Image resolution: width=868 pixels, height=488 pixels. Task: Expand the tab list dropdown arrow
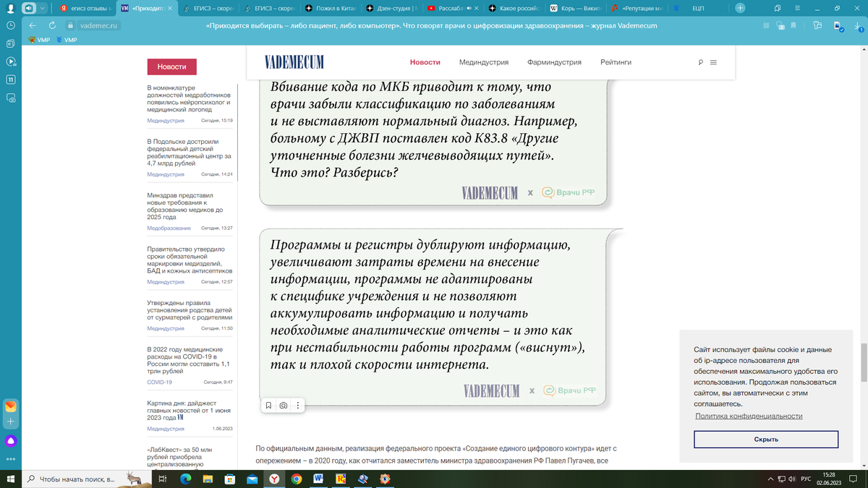coord(43,8)
